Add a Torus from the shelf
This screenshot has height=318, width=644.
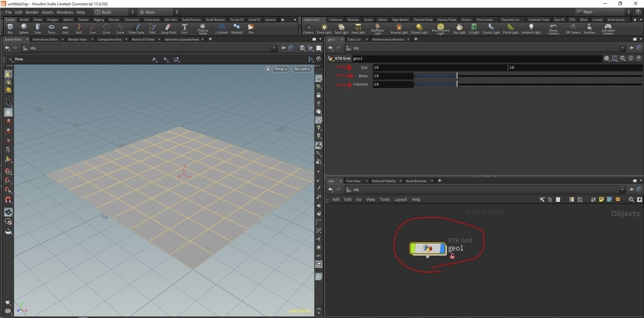tap(52, 29)
